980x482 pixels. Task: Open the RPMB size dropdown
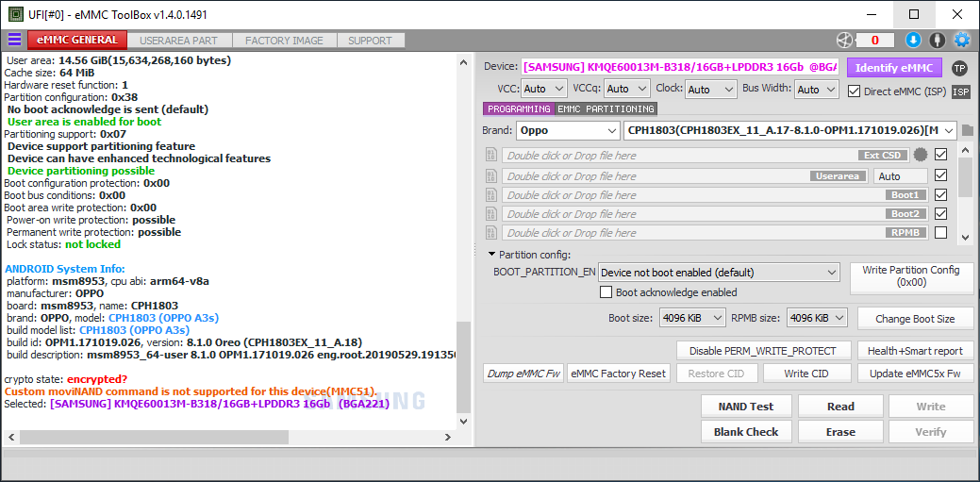pos(817,318)
